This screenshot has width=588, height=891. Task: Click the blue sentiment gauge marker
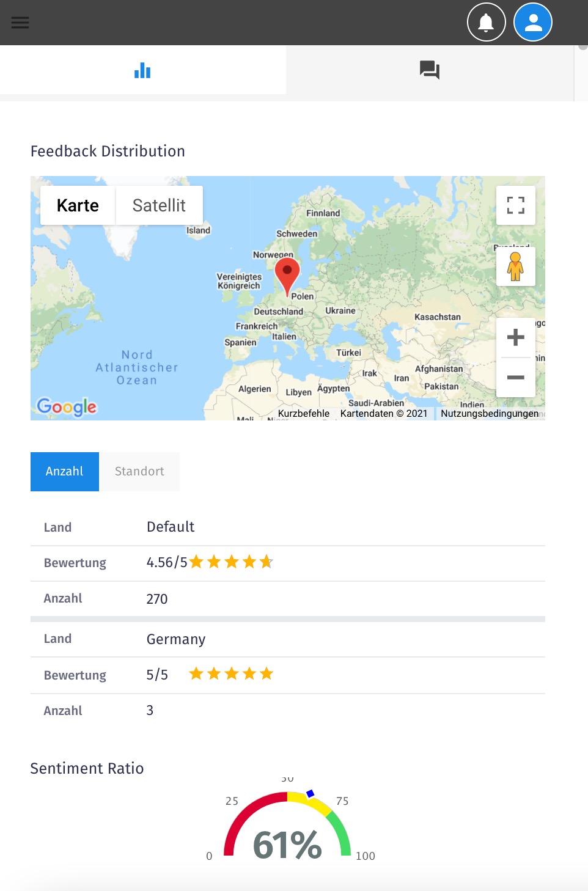311,794
